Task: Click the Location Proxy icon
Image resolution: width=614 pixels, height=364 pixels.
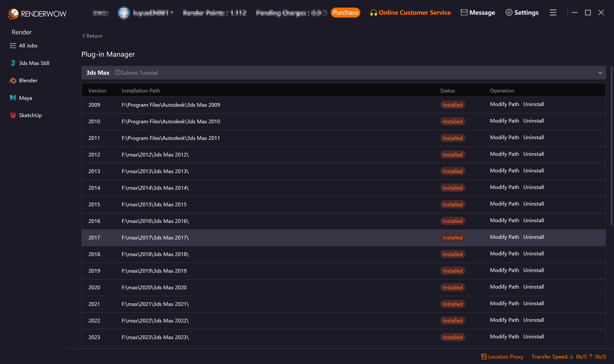Action: tap(484, 356)
